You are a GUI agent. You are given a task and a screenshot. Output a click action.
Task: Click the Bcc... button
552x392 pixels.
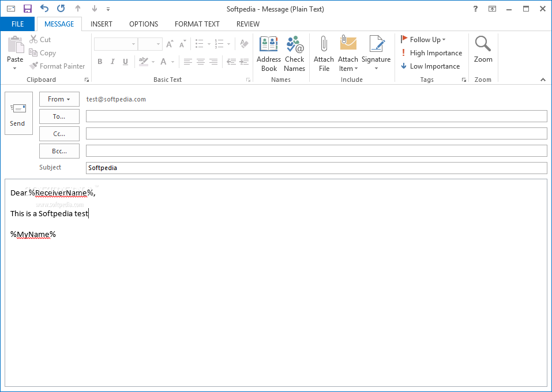[x=59, y=151]
